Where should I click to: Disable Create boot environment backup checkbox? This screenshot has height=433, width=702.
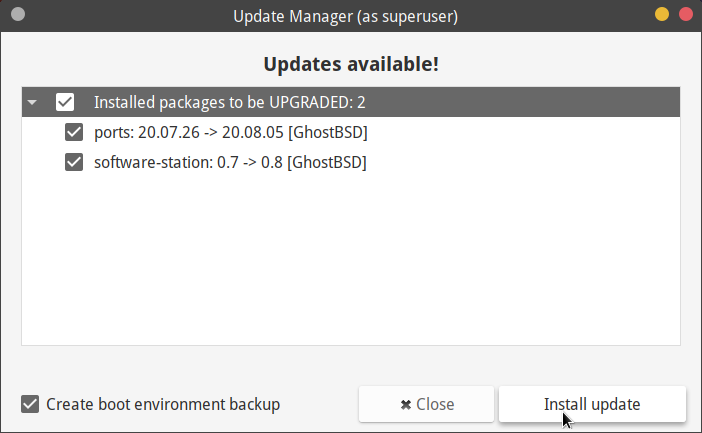pyautogui.click(x=30, y=405)
